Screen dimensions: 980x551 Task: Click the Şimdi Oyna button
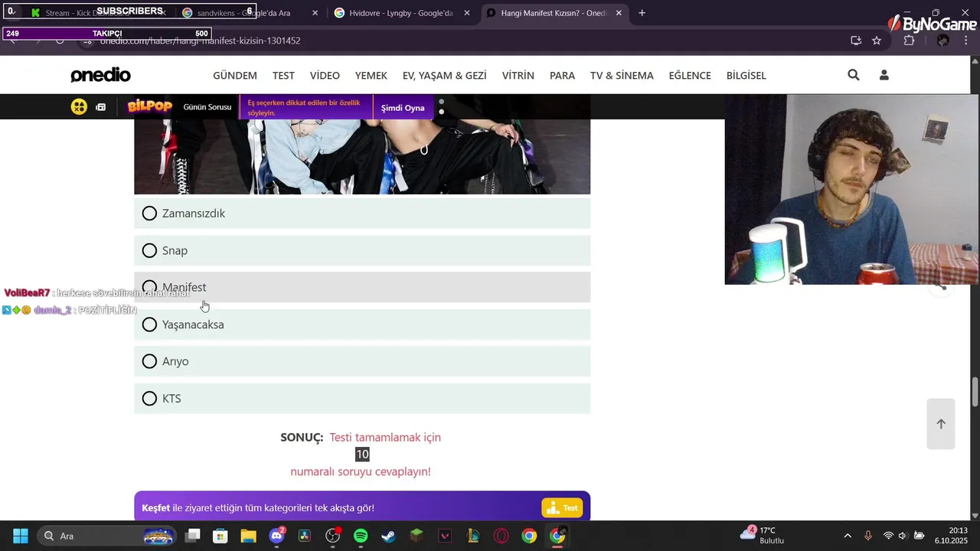click(403, 108)
